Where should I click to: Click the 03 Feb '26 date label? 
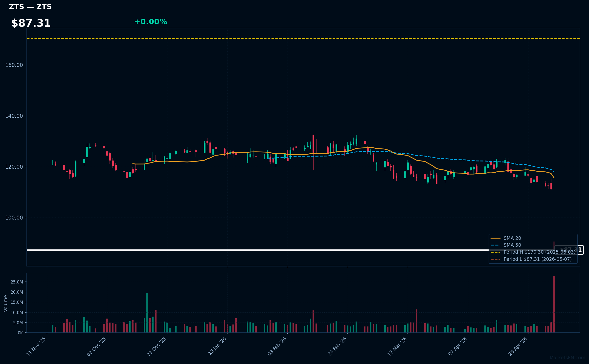pyautogui.click(x=277, y=346)
